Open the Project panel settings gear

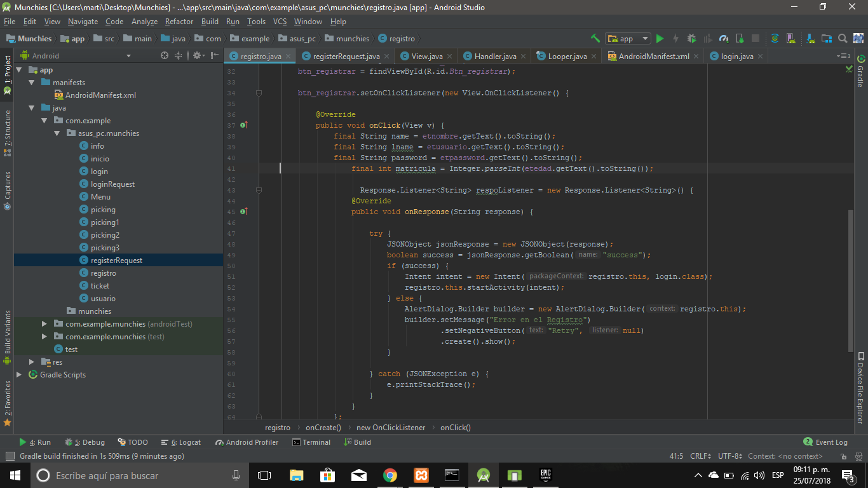(x=198, y=56)
